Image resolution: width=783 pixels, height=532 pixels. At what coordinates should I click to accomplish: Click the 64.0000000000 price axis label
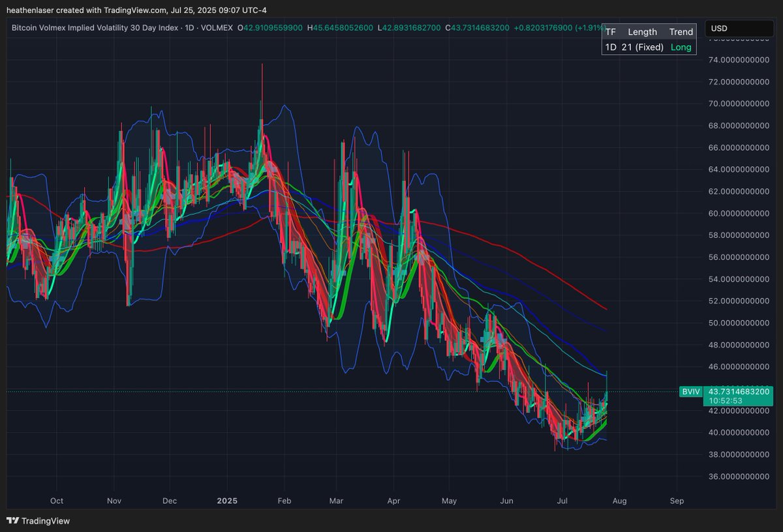739,170
